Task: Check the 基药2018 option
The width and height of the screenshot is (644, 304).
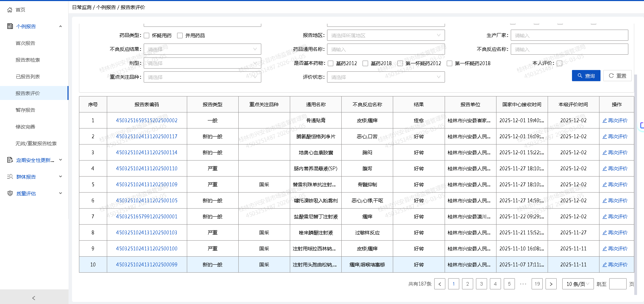Action: click(x=365, y=63)
